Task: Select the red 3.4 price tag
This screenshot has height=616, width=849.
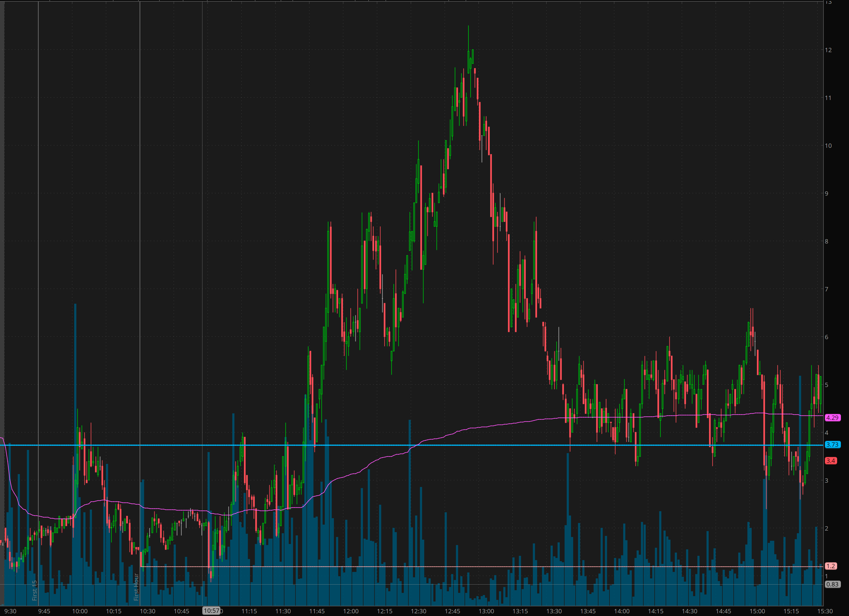Action: pyautogui.click(x=831, y=461)
